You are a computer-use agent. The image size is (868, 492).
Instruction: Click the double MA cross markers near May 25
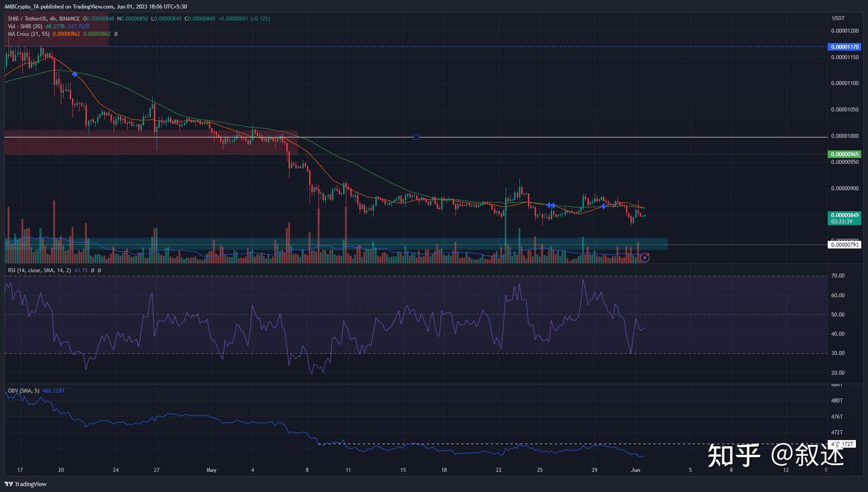click(x=552, y=205)
